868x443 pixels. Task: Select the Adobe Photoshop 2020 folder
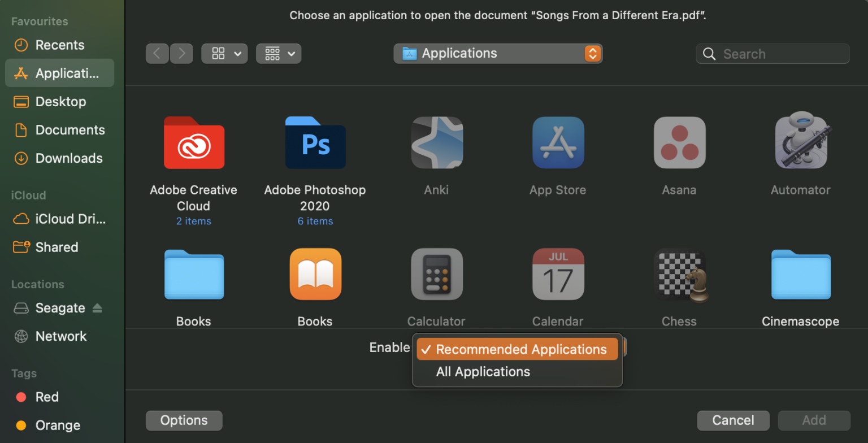(x=315, y=143)
